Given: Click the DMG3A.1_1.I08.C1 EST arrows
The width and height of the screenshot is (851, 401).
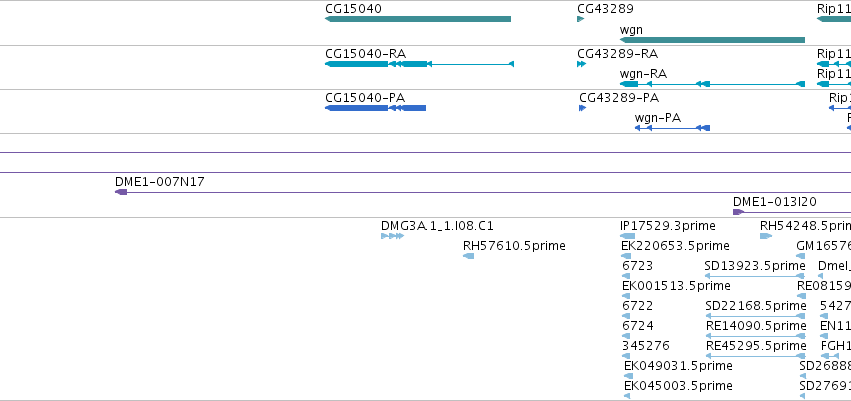Looking at the screenshot, I should tap(392, 236).
